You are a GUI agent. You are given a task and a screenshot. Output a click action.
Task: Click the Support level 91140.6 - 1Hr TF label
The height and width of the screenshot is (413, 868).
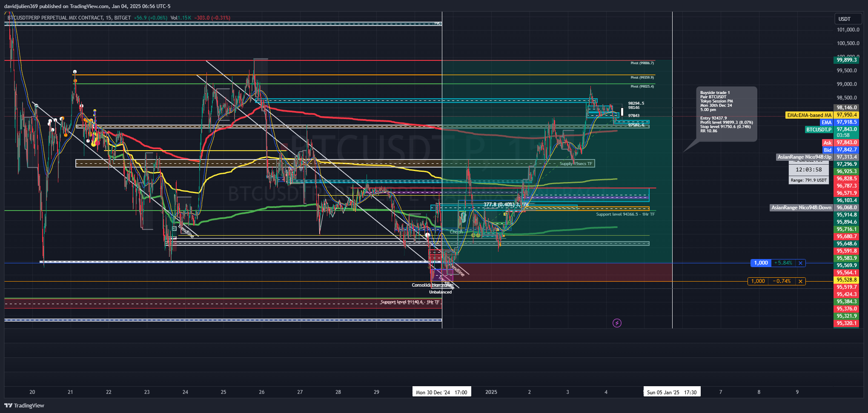point(410,302)
